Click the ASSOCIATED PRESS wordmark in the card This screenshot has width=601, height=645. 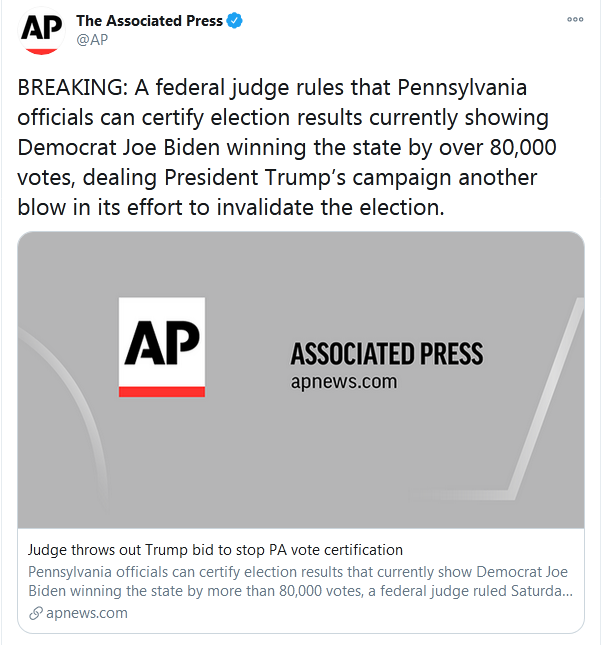tap(386, 354)
